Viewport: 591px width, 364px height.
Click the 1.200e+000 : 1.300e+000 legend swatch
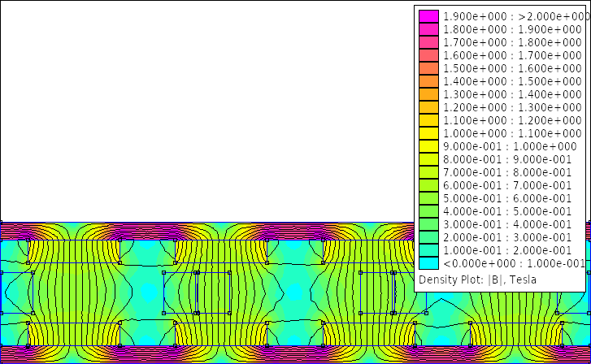[x=428, y=107]
